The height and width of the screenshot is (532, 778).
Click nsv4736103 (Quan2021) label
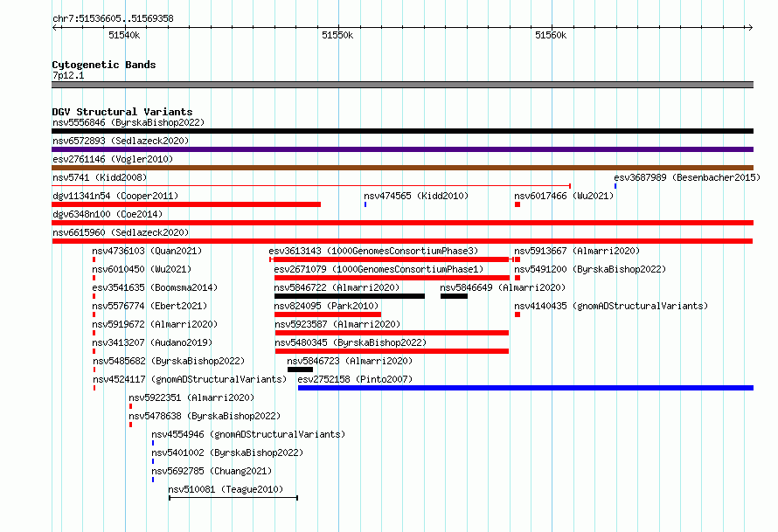147,251
